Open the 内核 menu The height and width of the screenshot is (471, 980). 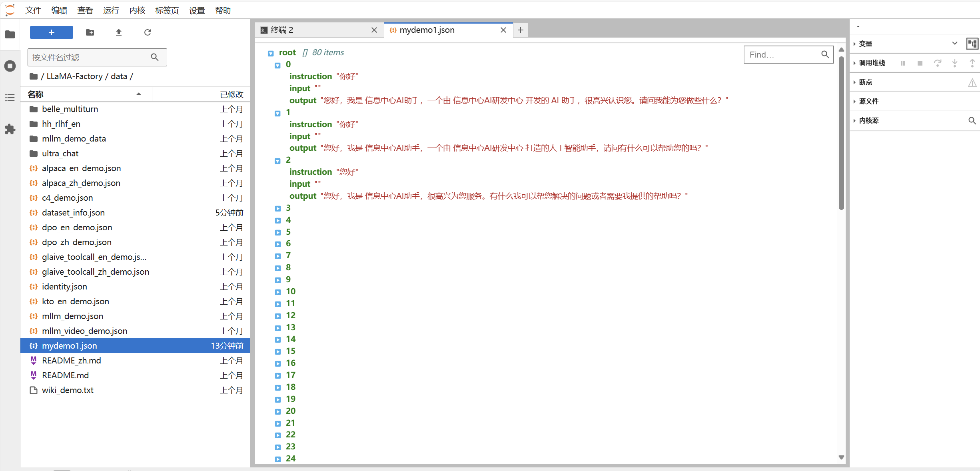[x=137, y=10]
